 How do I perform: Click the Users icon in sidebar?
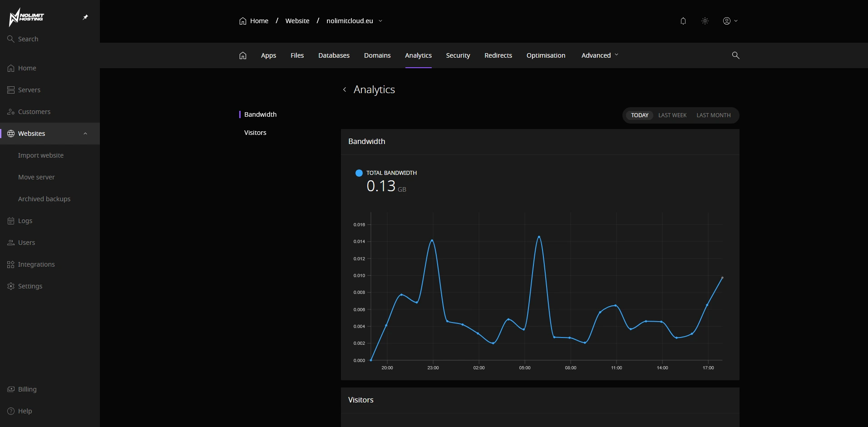tap(11, 243)
